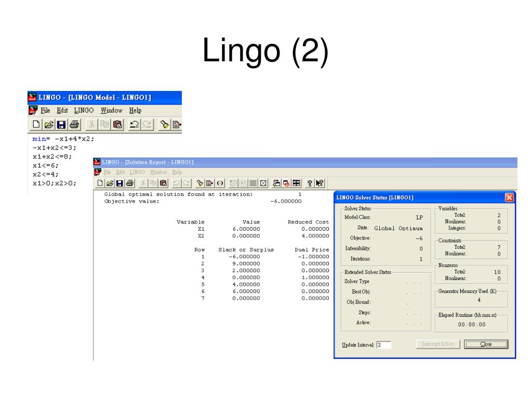Click Open folder icon in Solution Report window

110,183
